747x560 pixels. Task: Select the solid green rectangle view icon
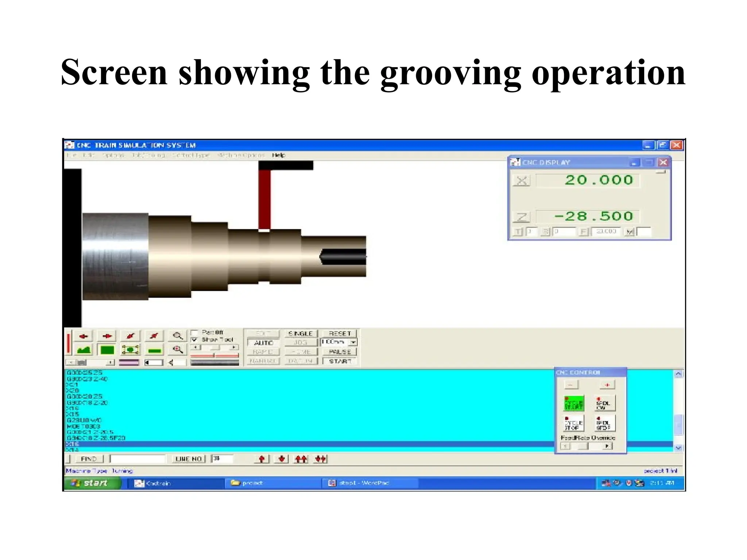pyautogui.click(x=107, y=350)
